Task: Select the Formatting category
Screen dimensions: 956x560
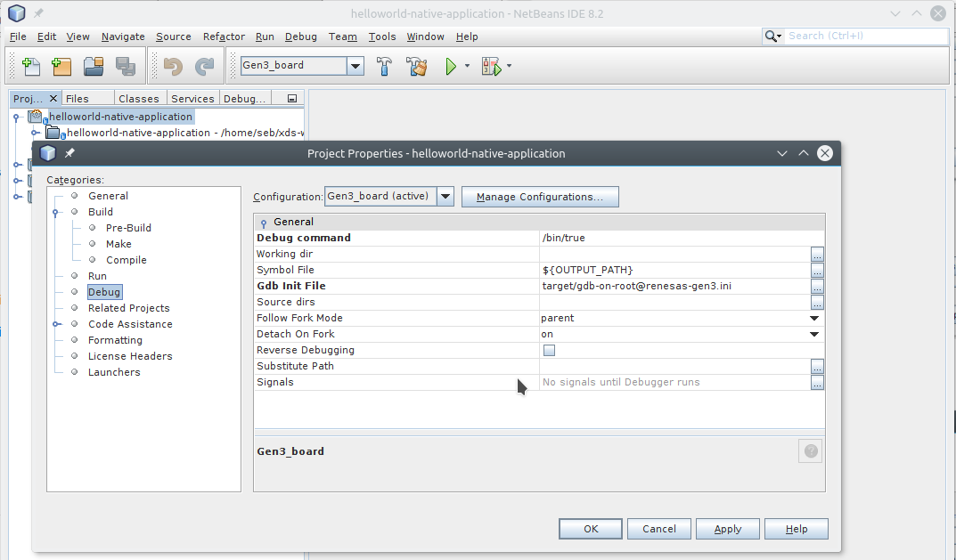Action: coord(115,340)
